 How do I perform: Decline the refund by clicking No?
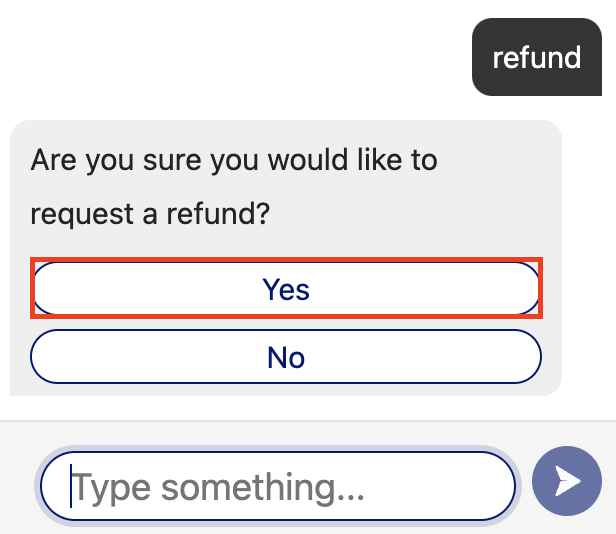[286, 357]
